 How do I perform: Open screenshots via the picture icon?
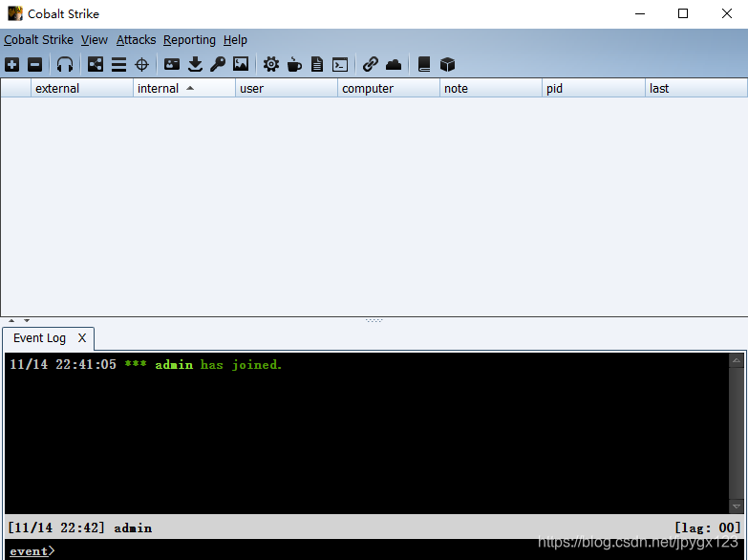[x=241, y=64]
